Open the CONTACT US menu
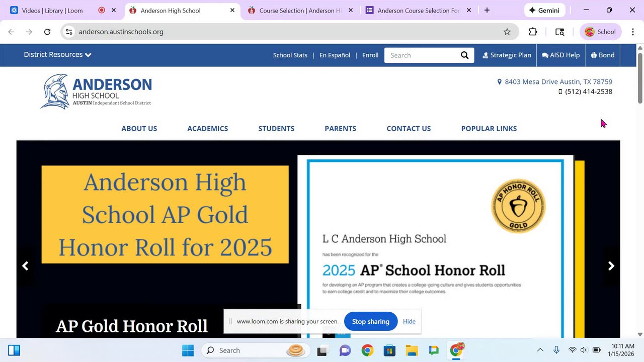This screenshot has width=644, height=362. tap(409, 129)
